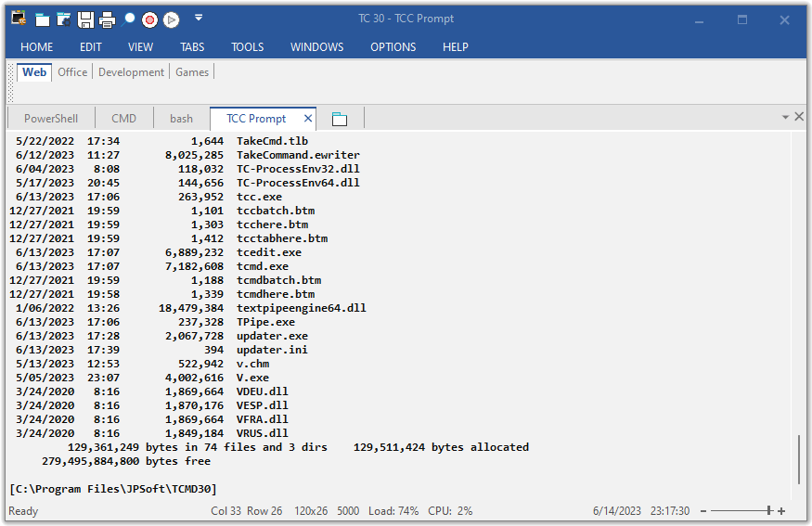Click Row 26 in the status bar

point(264,511)
